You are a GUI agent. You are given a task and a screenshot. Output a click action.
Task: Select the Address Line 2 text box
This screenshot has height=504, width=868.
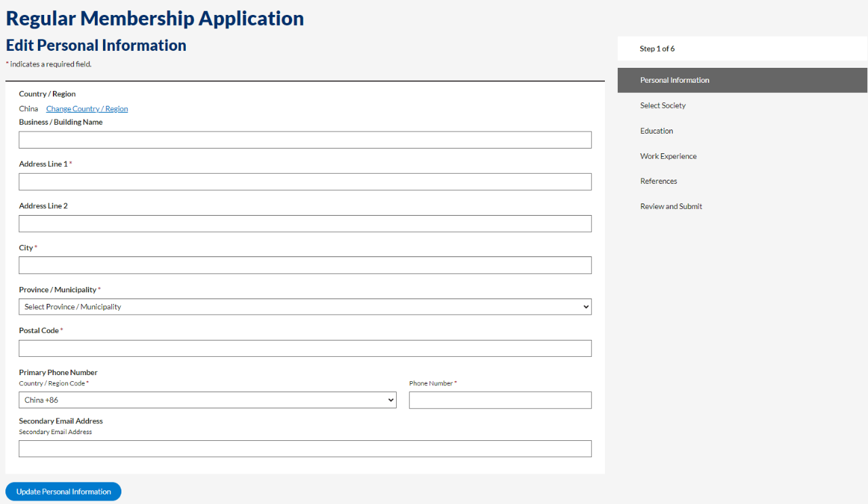pyautogui.click(x=305, y=224)
